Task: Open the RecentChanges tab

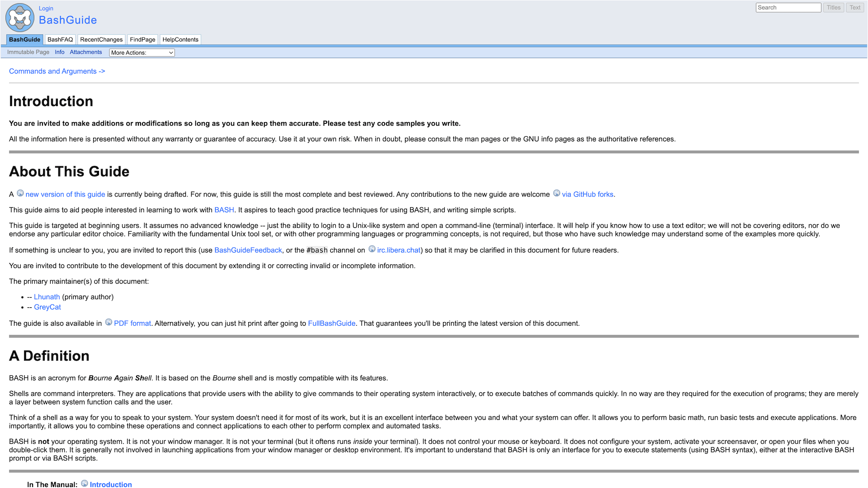Action: [101, 40]
